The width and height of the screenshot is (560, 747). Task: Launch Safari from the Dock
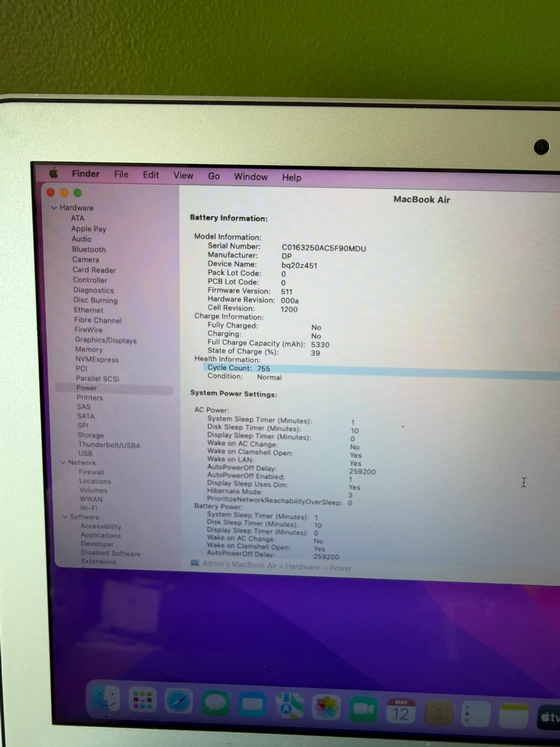click(x=179, y=702)
